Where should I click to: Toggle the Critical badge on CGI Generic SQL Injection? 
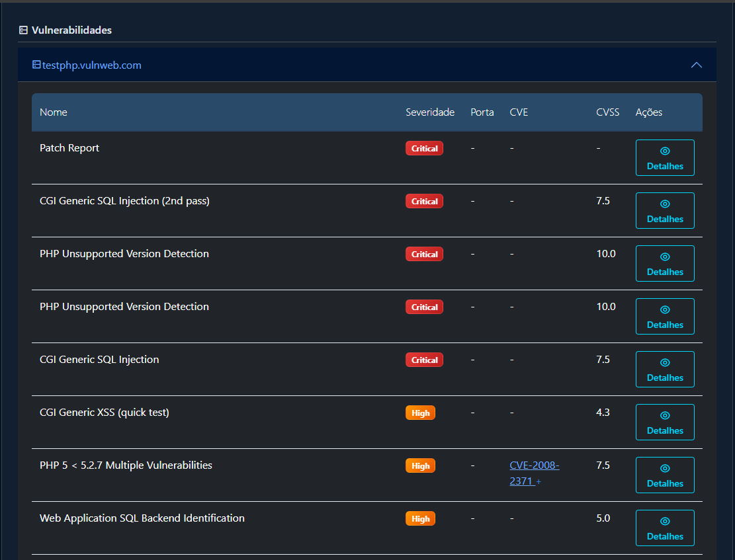(x=424, y=360)
